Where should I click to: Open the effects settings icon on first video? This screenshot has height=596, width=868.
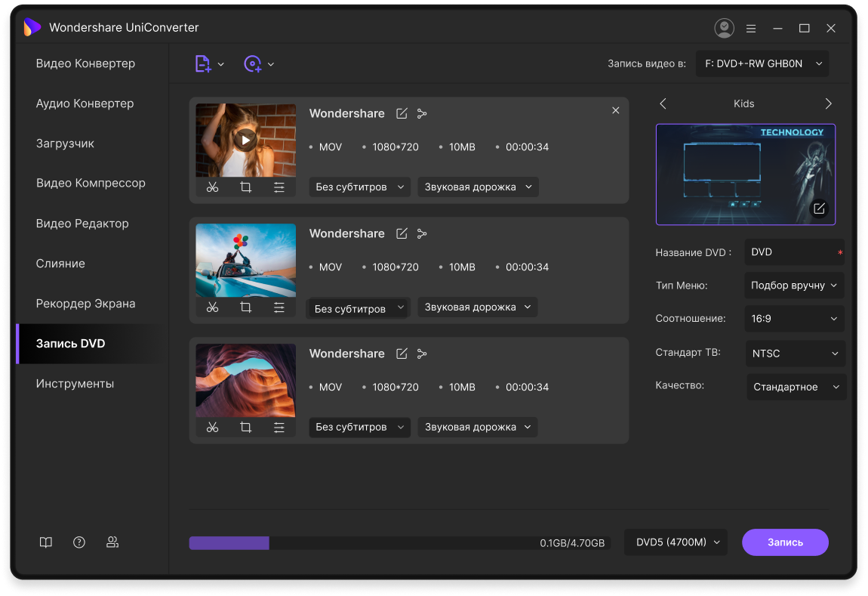point(279,187)
